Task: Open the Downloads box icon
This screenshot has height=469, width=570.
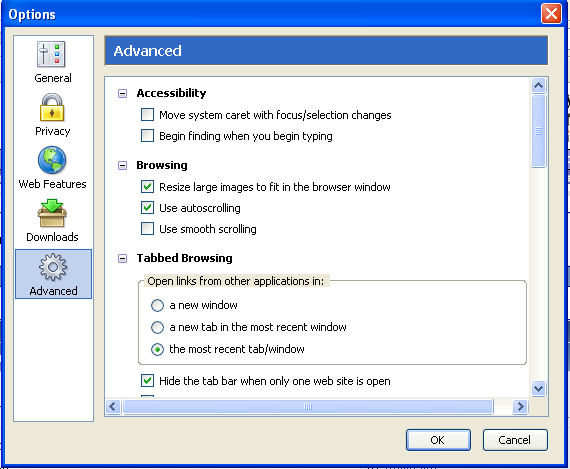Action: 52,213
